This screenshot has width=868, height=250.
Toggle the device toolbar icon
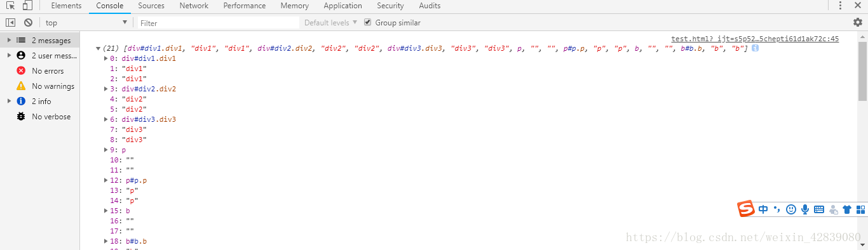pos(27,6)
